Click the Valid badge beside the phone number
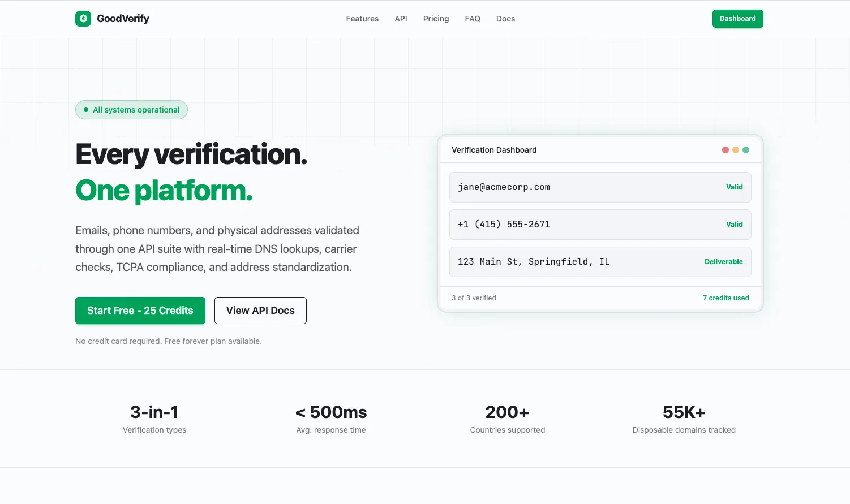The width and height of the screenshot is (850, 504). click(x=734, y=224)
